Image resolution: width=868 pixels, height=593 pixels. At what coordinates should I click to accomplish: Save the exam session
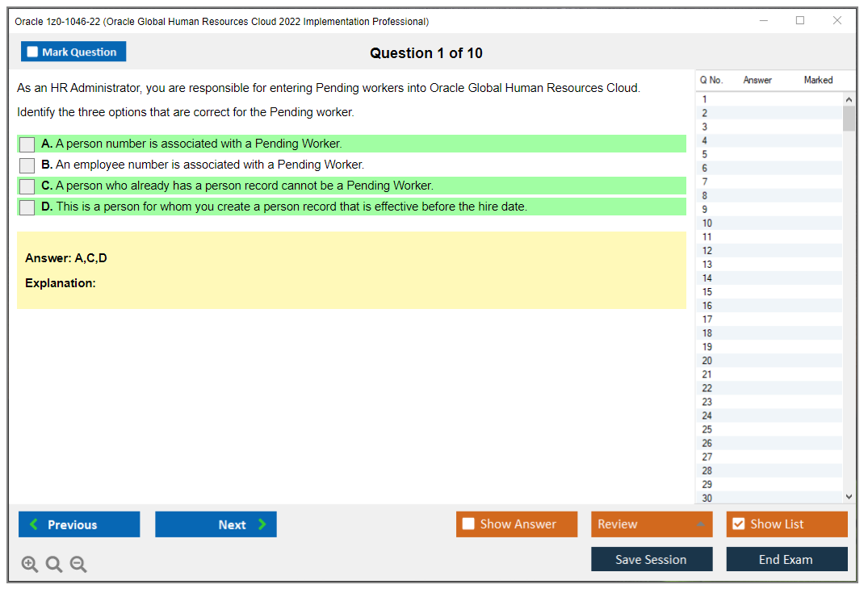[652, 558]
